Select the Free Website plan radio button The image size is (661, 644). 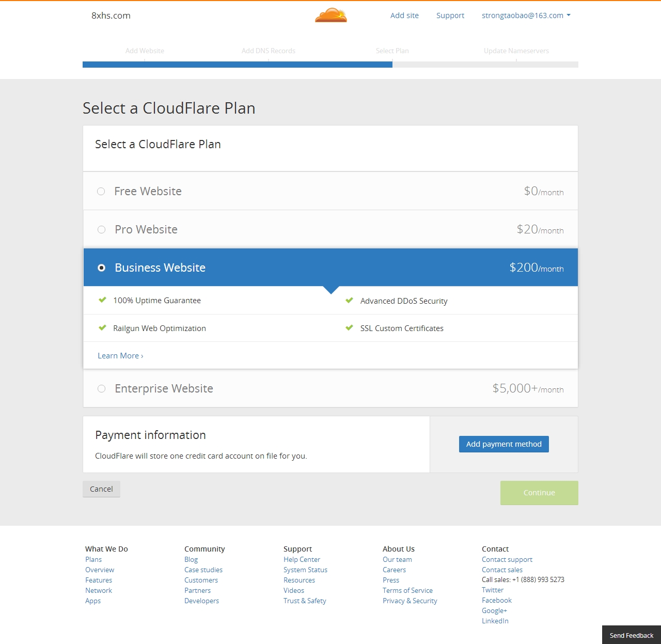click(x=101, y=191)
